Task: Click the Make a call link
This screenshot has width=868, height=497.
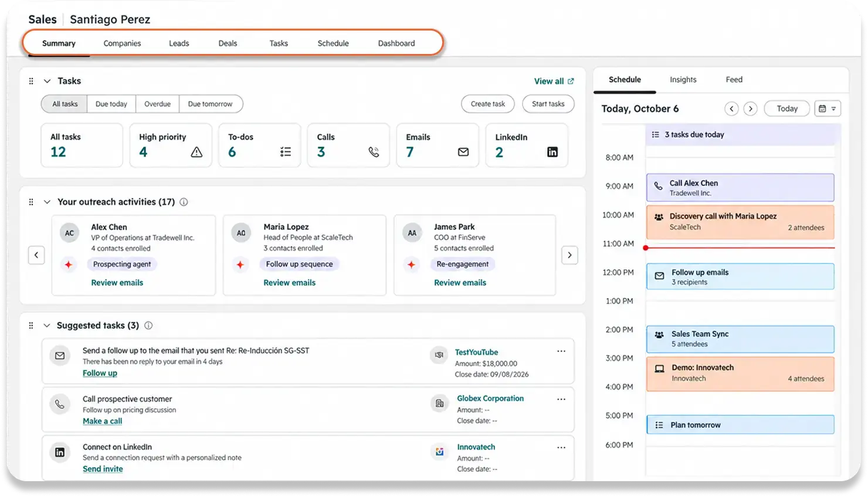Action: (103, 421)
